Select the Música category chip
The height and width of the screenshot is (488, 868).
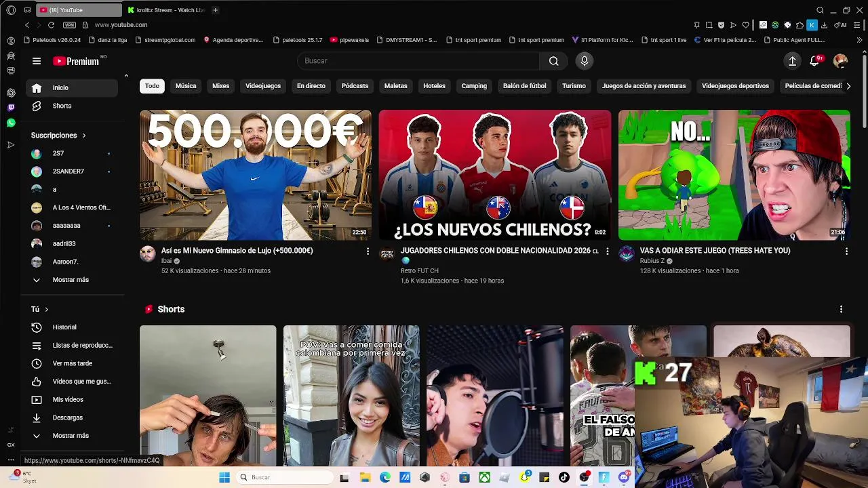(186, 86)
